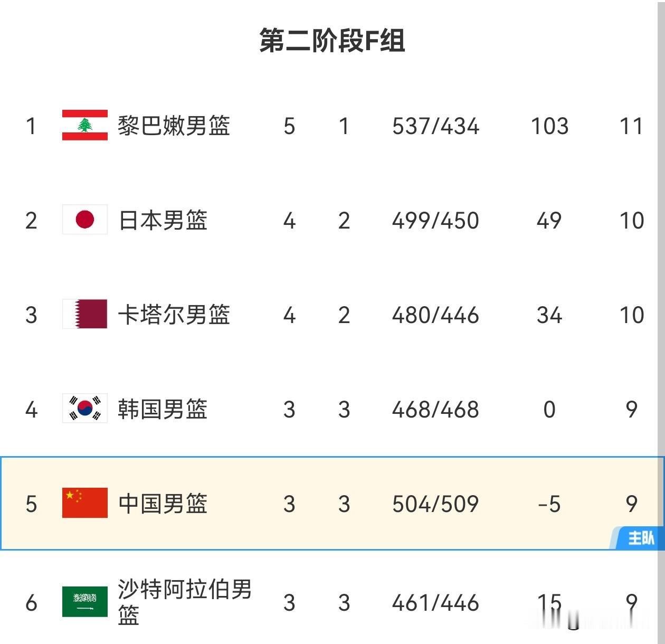Select the highlighted 中国男篮 team name

pyautogui.click(x=163, y=504)
